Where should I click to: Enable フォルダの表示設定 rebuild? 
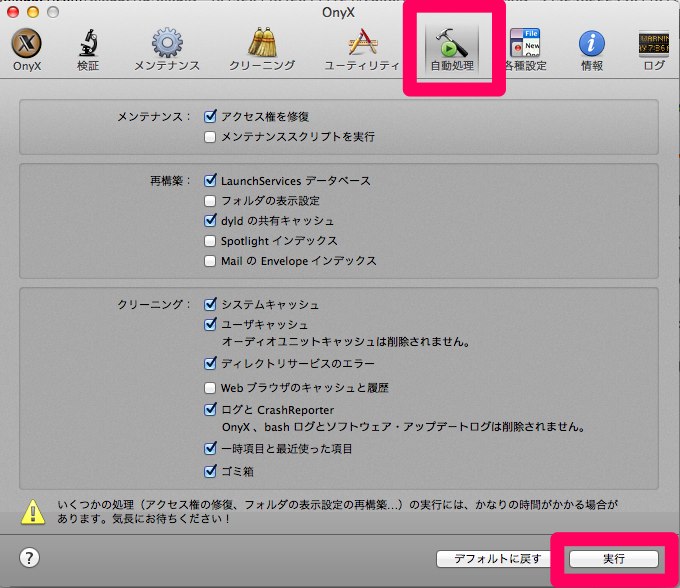210,201
